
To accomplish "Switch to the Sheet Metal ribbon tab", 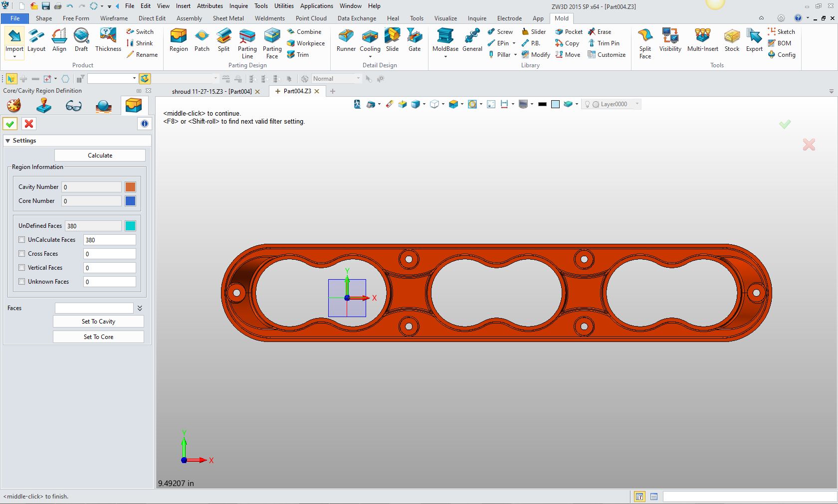I will click(x=228, y=18).
